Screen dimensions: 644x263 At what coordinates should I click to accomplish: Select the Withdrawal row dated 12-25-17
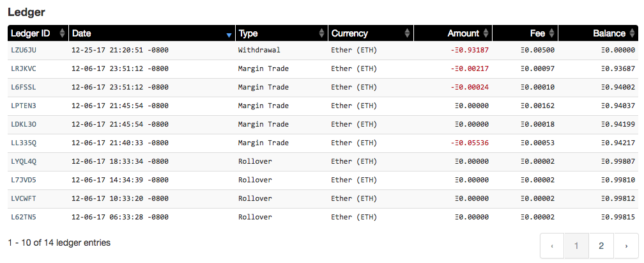[x=323, y=50]
